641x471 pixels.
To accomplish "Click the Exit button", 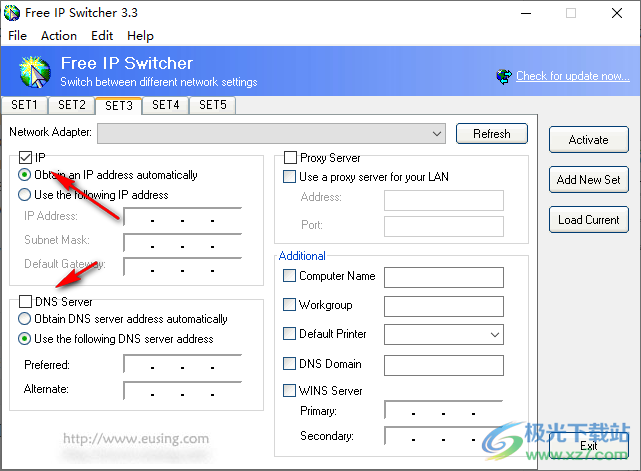I will 589,446.
